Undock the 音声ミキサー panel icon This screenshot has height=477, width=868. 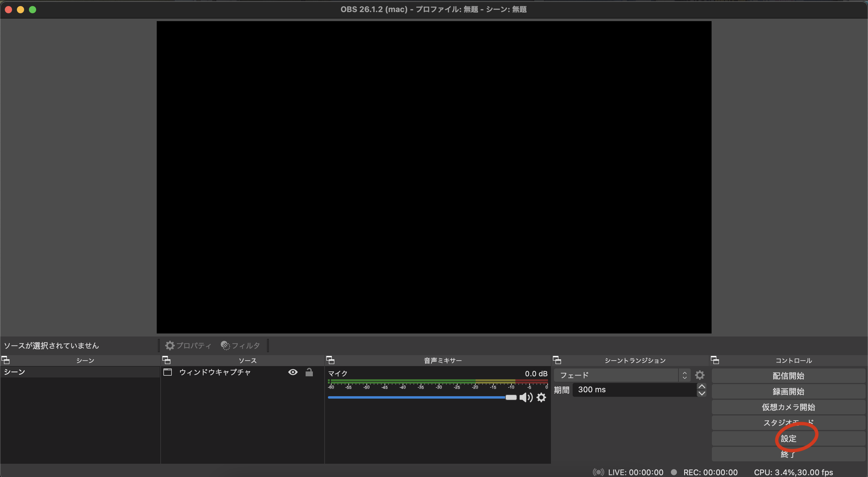point(330,360)
